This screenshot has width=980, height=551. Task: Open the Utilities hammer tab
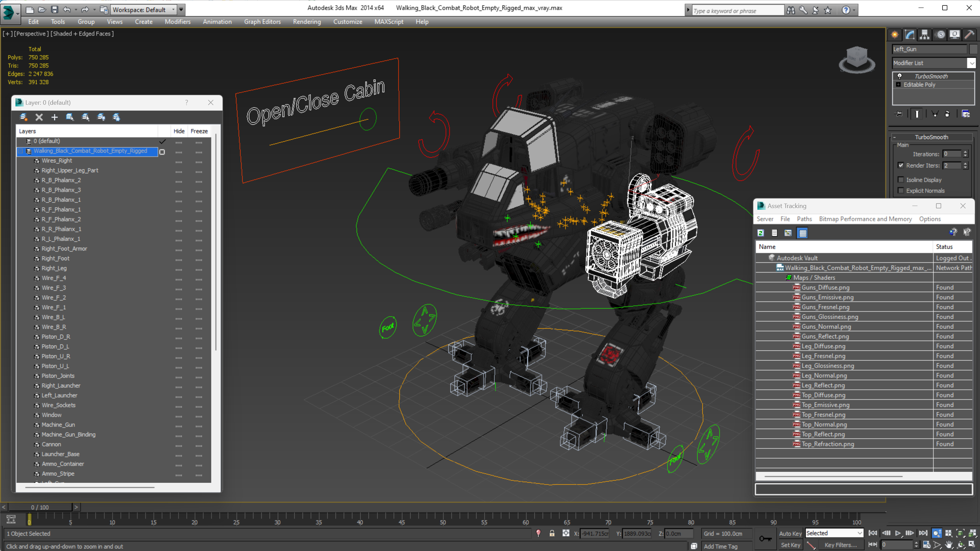(x=970, y=35)
